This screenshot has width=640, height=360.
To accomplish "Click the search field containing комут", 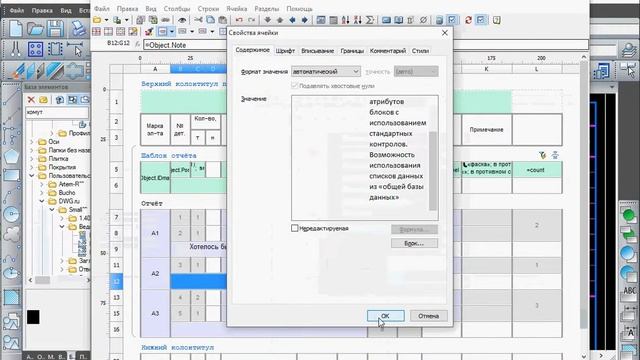I will point(57,112).
